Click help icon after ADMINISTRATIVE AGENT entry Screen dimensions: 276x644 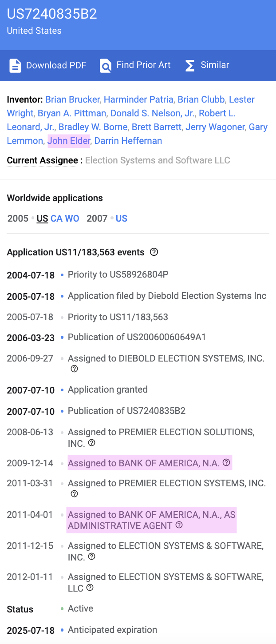pos(179,525)
